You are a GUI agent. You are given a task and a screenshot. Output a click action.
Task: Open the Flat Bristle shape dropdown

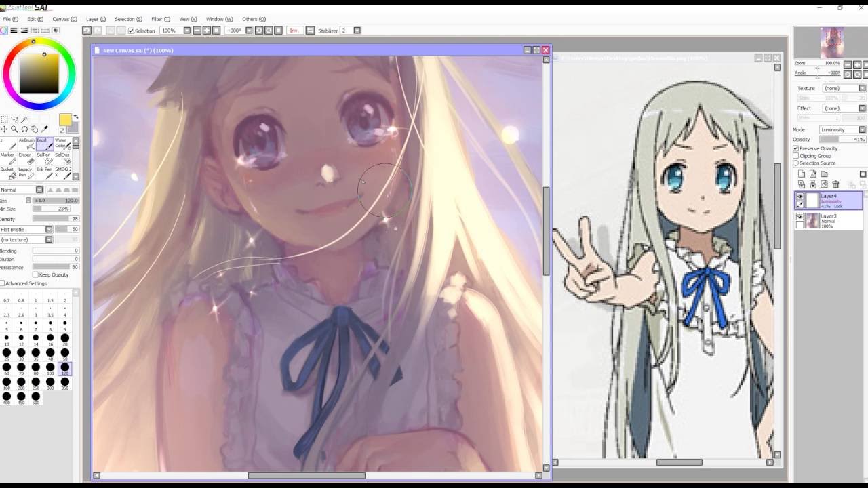[x=26, y=230]
